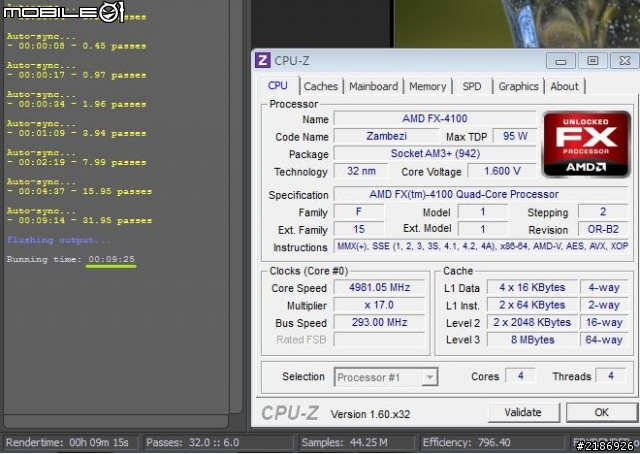
Task: Click the OK button in CPU-Z
Action: [x=601, y=412]
